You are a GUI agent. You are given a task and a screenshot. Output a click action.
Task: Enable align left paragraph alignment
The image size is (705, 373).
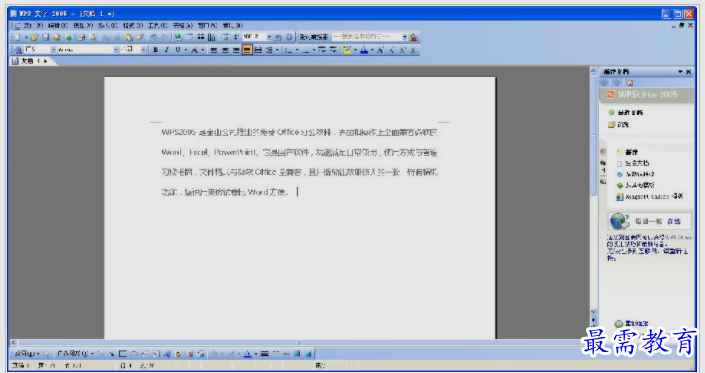(214, 50)
